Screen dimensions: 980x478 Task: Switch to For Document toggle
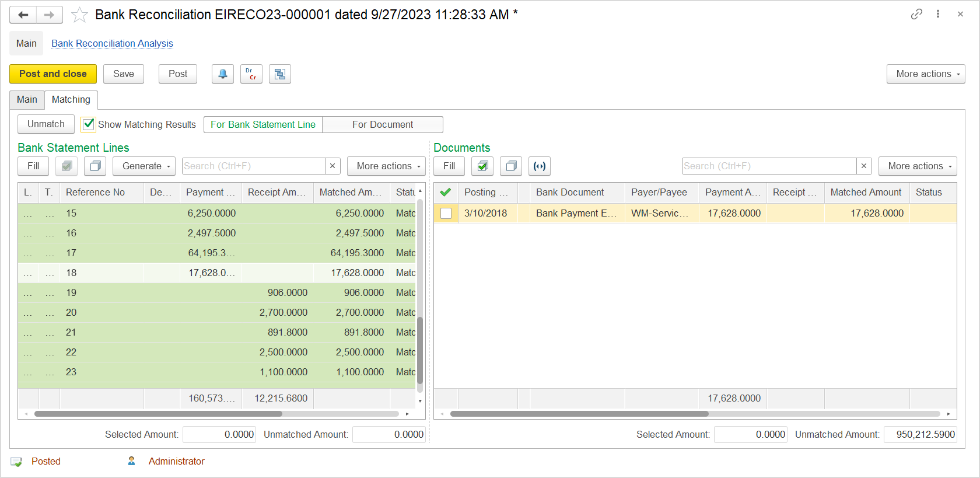coord(382,125)
